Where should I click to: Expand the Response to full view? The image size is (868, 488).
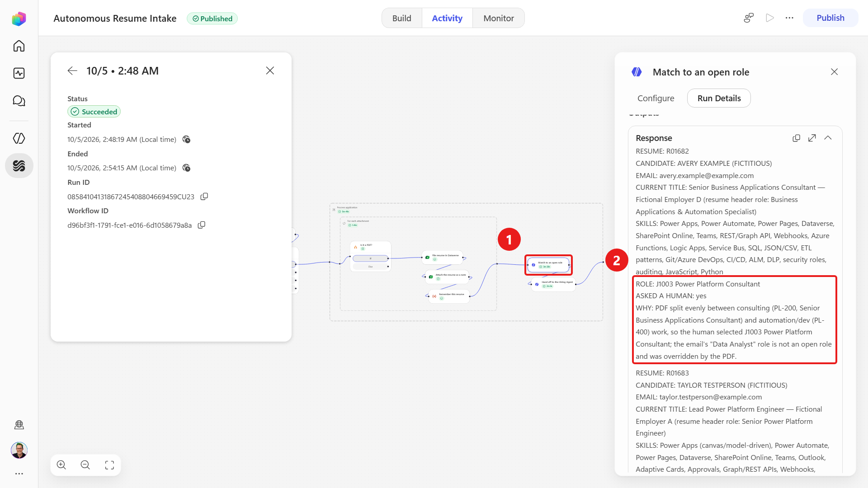[x=812, y=138]
